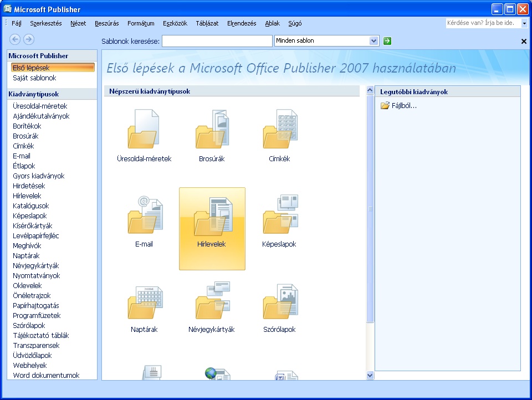This screenshot has width=532, height=400.
Task: Open the Táblázat menu
Action: tap(207, 23)
